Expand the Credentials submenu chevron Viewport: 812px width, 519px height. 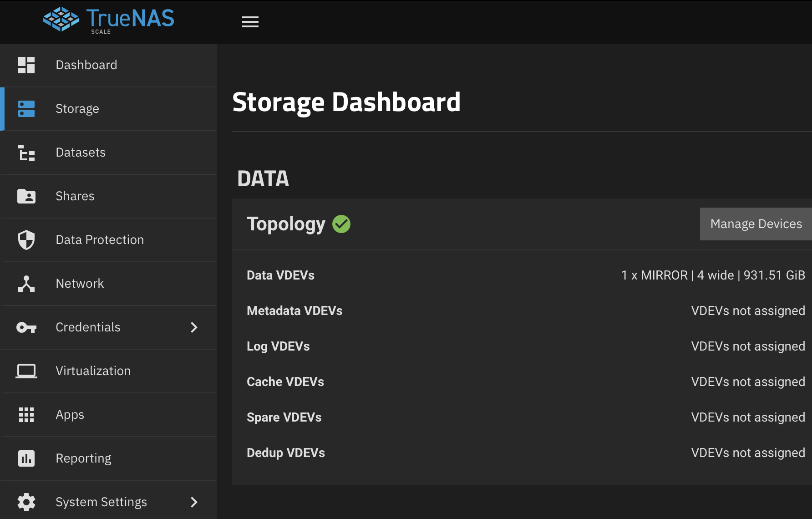coord(194,327)
